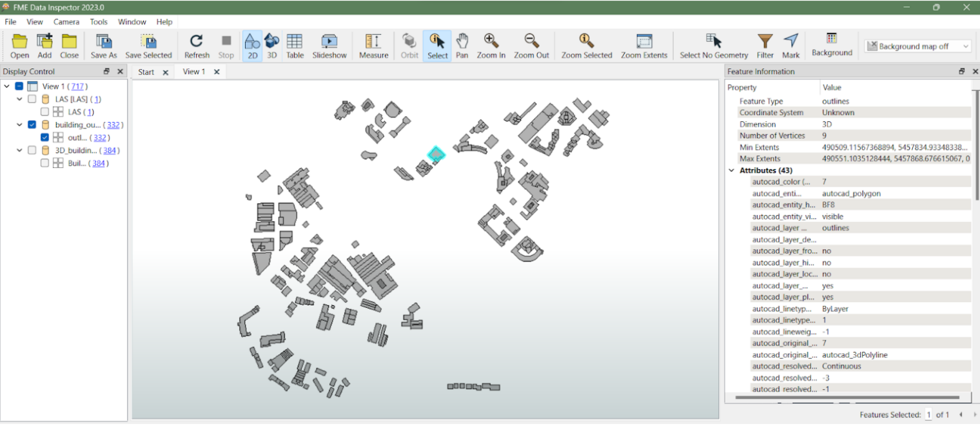Click the 717 feature count link
Screen dimensions: 980x426
(77, 86)
